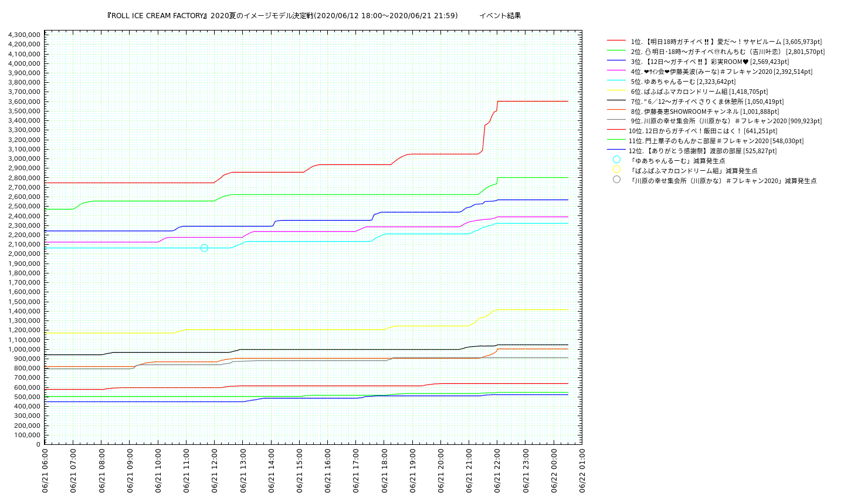Click the 1,400,000 y-axis label

[x=24, y=311]
